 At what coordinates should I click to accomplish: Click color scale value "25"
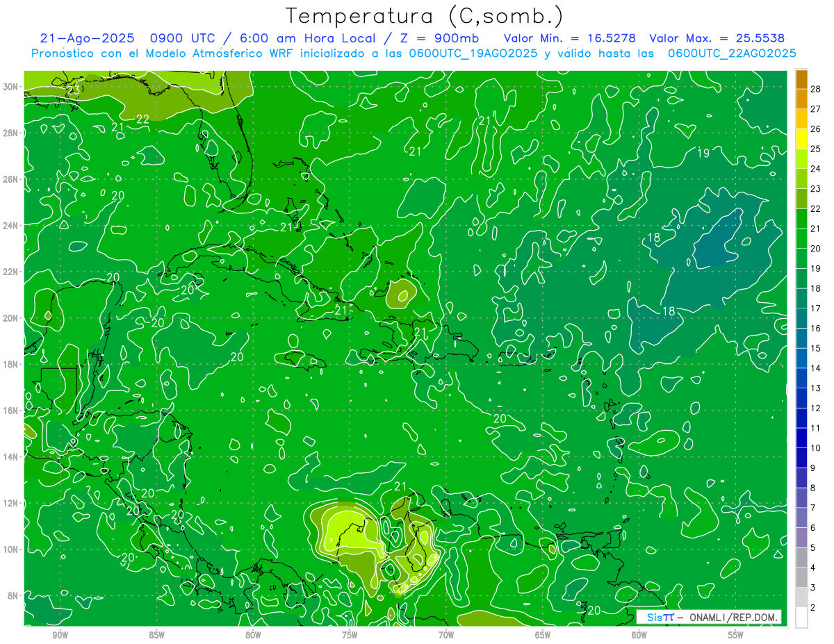point(816,149)
